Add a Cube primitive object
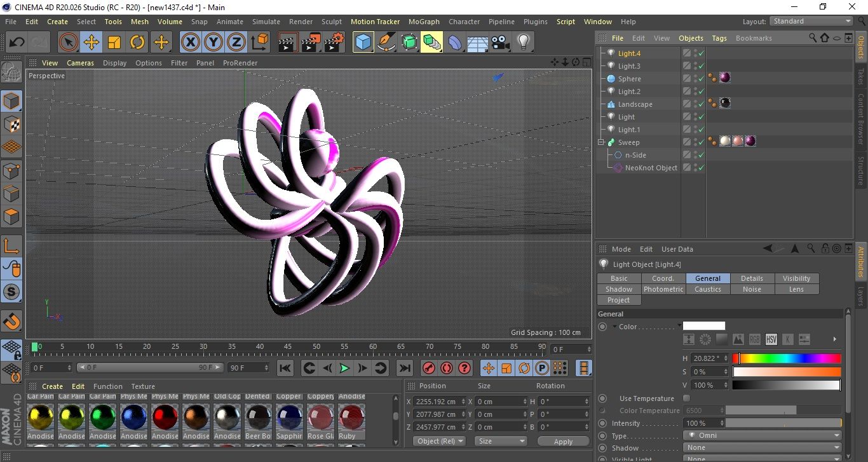 pos(363,43)
